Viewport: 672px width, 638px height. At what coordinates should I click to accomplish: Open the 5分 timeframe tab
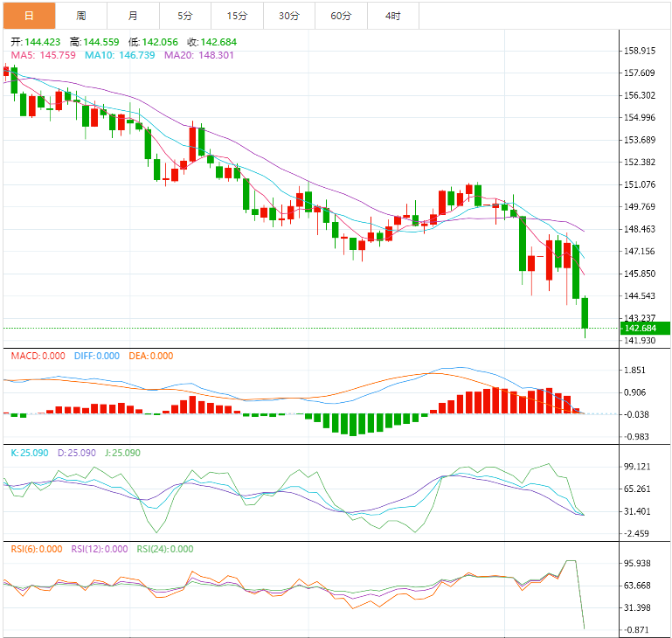coord(184,16)
